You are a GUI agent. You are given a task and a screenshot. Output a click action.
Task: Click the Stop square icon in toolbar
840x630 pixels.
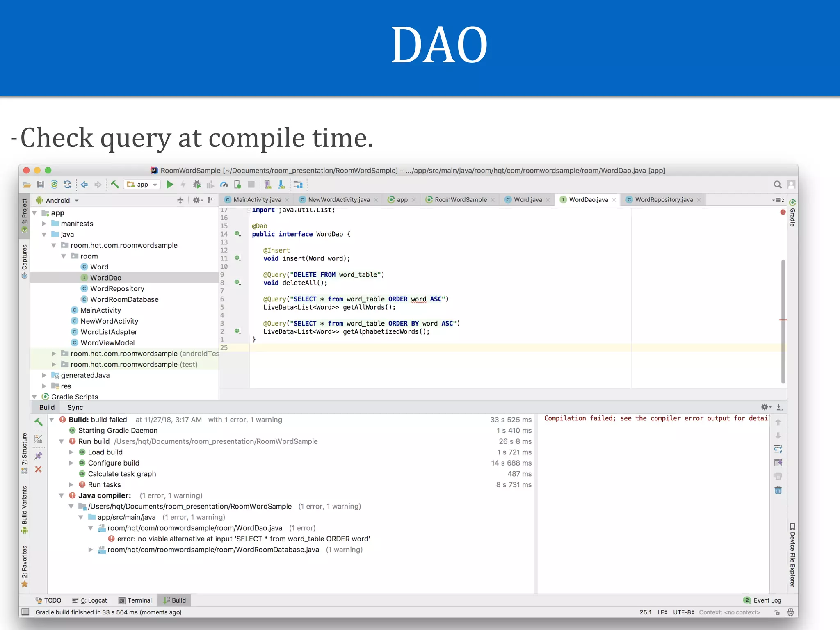click(251, 185)
